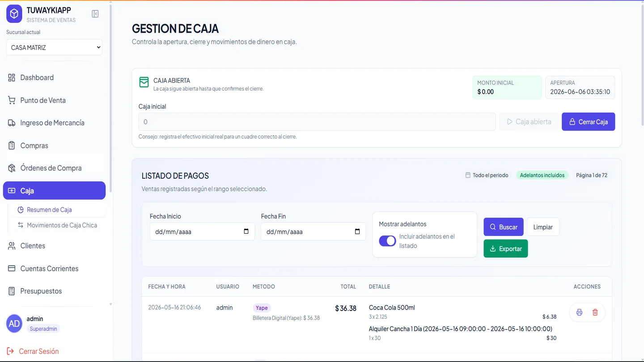The height and width of the screenshot is (362, 644).
Task: Click the TuwaykiApp cube logo
Action: 14,14
